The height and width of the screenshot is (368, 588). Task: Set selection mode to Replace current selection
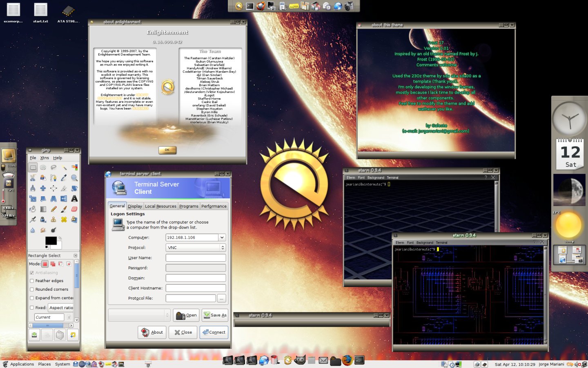point(45,264)
